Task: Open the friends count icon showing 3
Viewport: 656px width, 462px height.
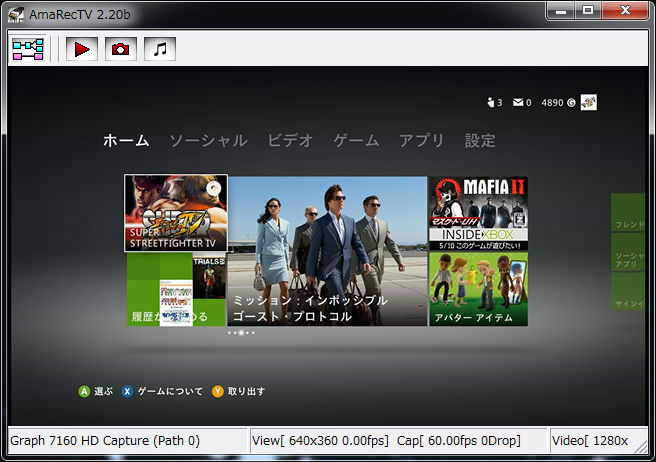Action: click(x=495, y=103)
